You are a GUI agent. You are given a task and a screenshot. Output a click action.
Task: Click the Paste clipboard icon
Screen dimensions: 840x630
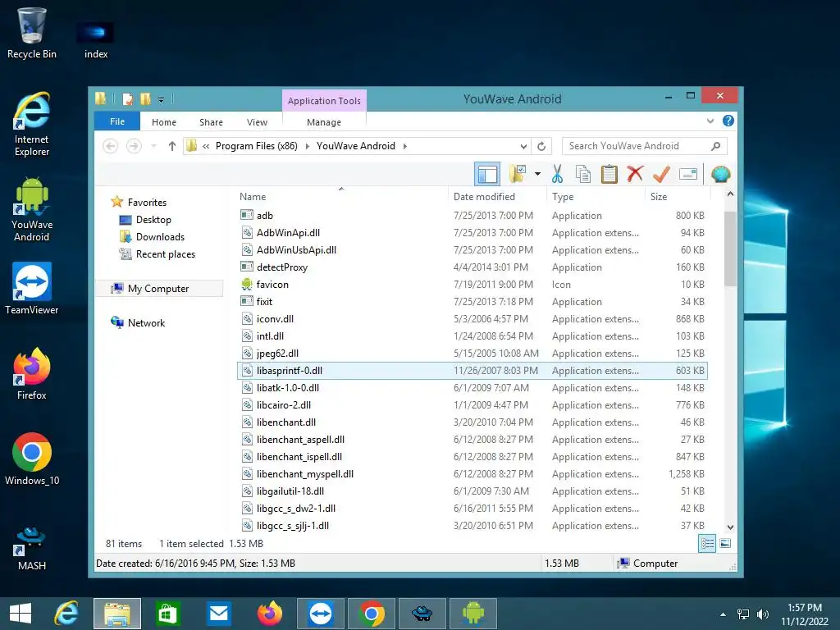[x=609, y=174]
